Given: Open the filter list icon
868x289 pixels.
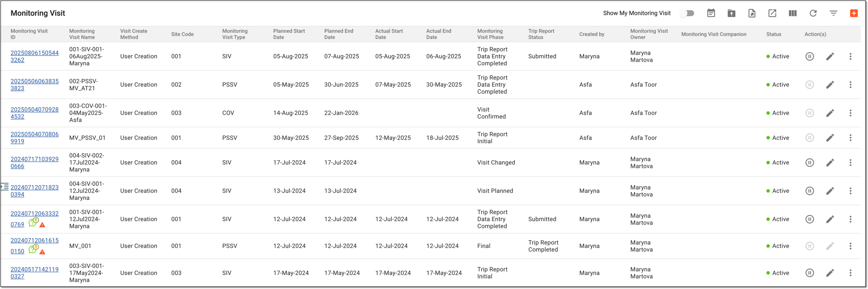Looking at the screenshot, I should (x=834, y=13).
